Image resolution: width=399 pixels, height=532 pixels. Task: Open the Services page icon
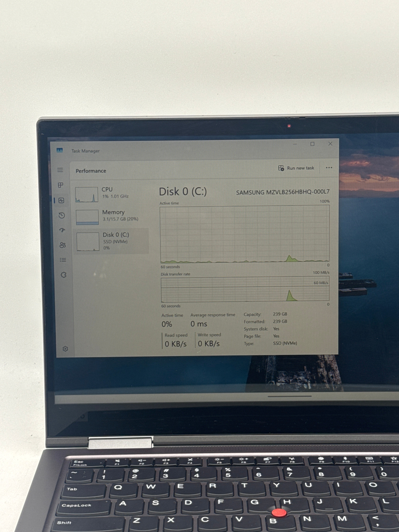63,275
